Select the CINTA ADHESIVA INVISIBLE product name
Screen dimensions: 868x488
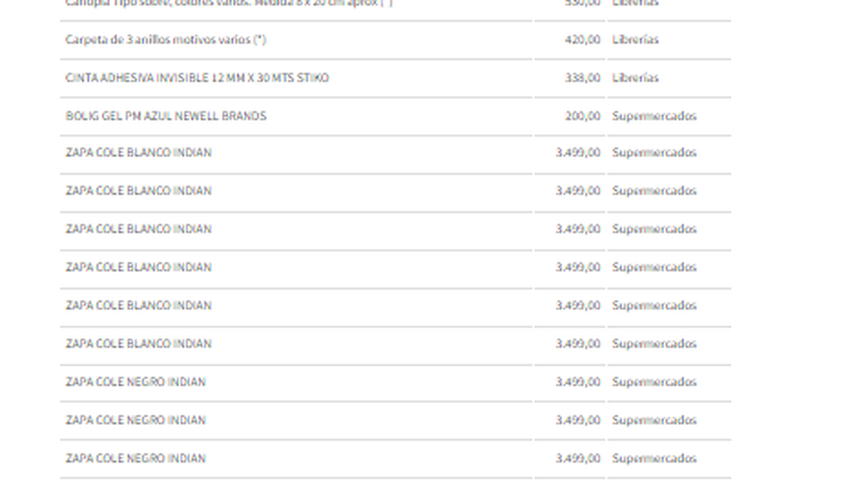point(197,78)
